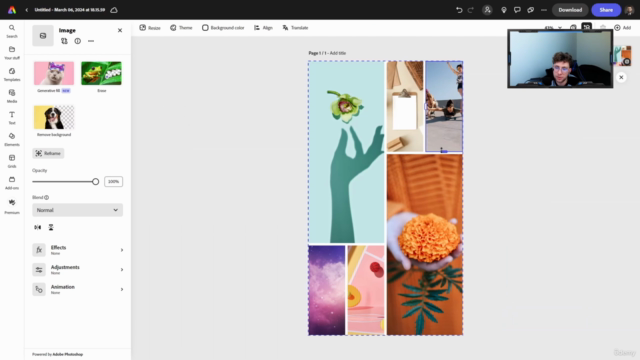Image resolution: width=640 pixels, height=360 pixels.
Task: Open the zoom percentage dropdown
Action: [x=553, y=28]
